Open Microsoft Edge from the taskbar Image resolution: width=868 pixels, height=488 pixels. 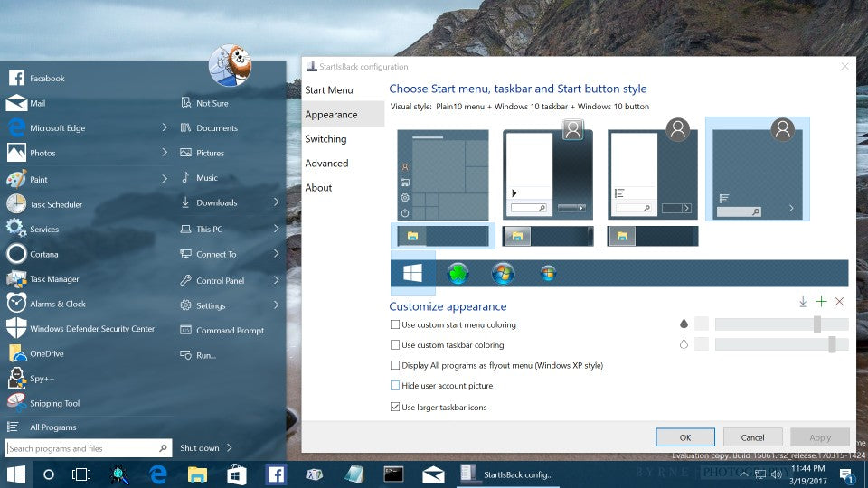pyautogui.click(x=159, y=474)
